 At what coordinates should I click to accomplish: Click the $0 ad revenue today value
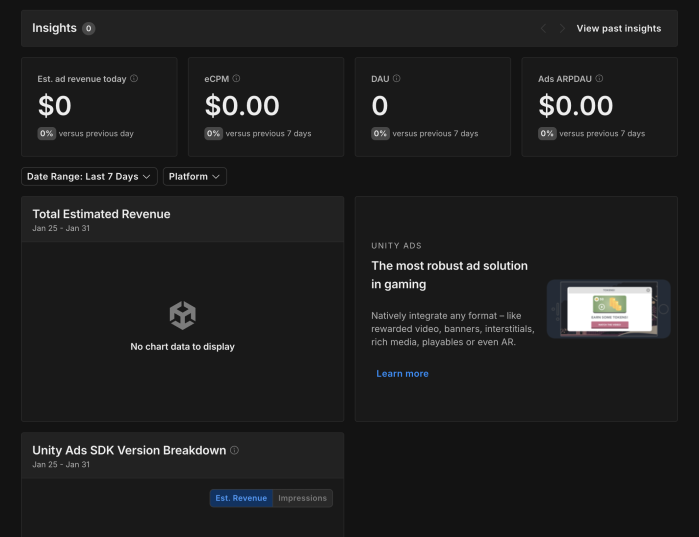click(x=54, y=106)
